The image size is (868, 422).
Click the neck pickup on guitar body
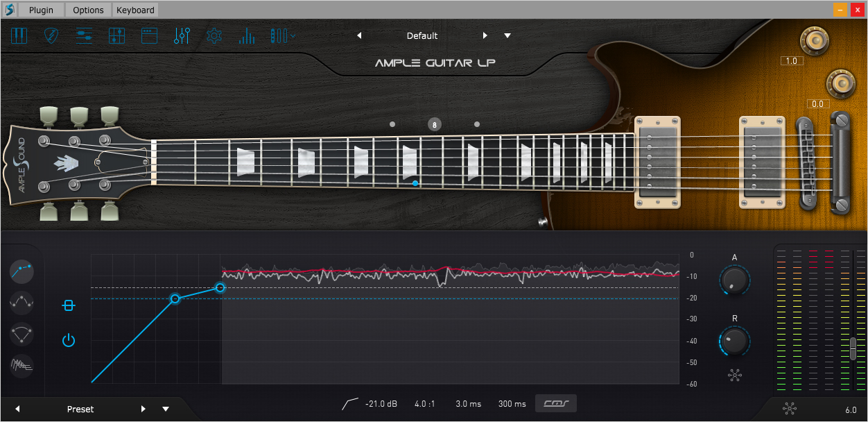(659, 162)
